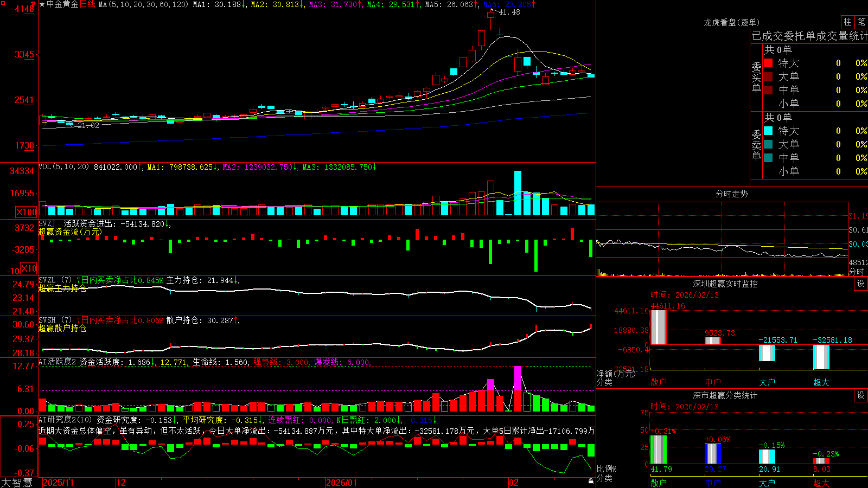
Task: Click the teal swatch beside sell-order 大单
Action: 768,144
